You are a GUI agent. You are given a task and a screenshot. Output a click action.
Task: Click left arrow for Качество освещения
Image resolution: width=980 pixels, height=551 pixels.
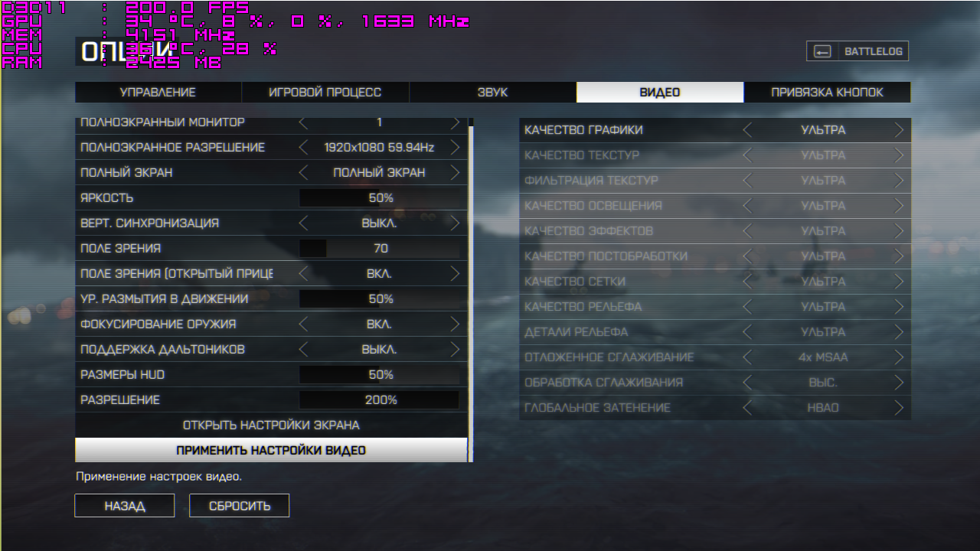[747, 206]
